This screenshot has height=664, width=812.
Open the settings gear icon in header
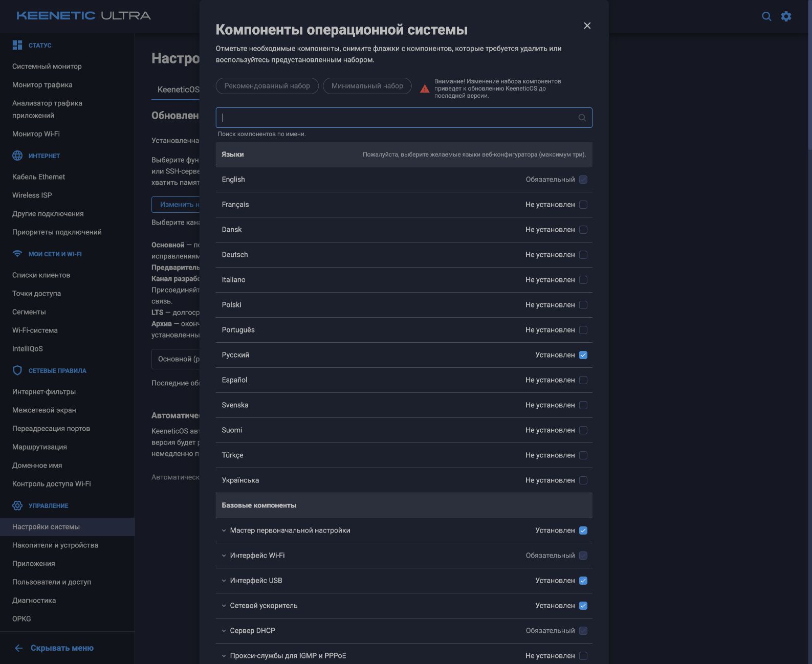pos(786,16)
